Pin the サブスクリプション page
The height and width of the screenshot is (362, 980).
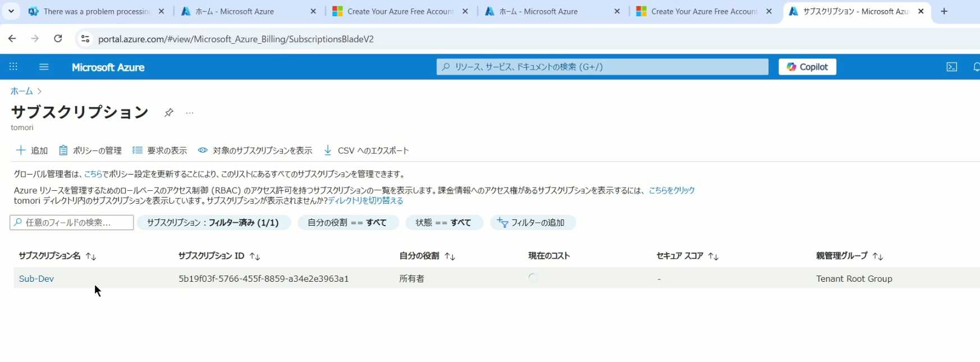(168, 113)
